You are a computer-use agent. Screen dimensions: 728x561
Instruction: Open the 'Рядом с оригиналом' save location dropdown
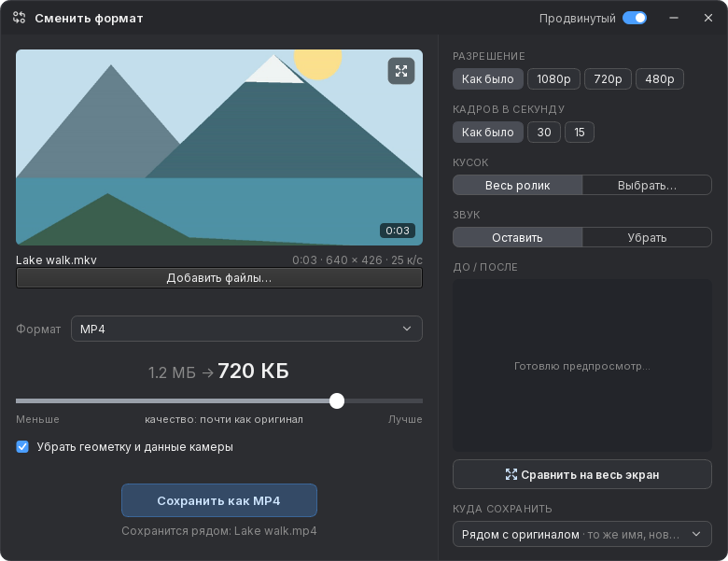[x=582, y=534]
